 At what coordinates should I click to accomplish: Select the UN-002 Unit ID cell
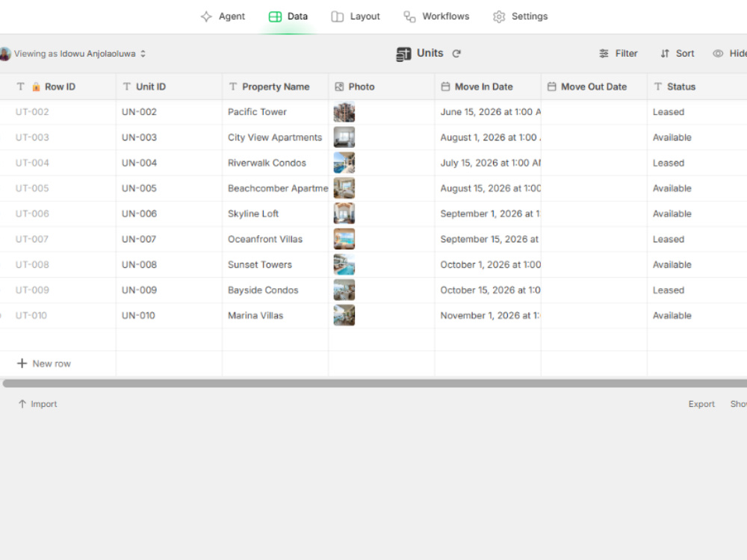click(169, 112)
